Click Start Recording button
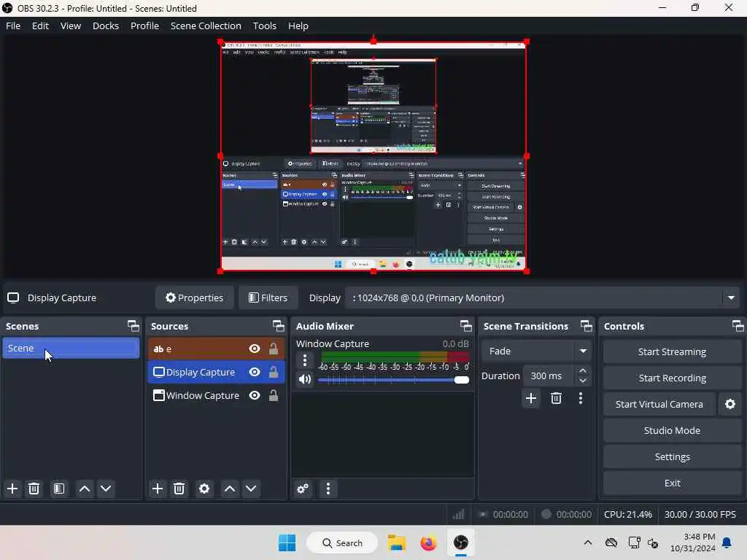747x560 pixels. click(672, 378)
